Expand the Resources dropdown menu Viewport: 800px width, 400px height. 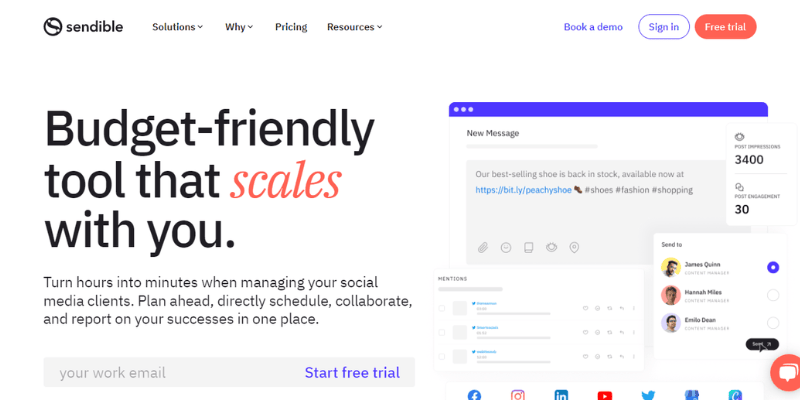point(354,27)
